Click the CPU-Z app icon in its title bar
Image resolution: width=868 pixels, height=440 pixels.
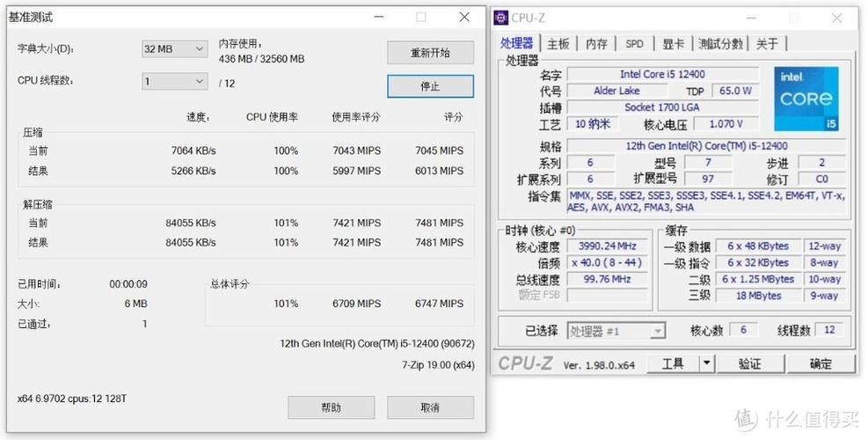pyautogui.click(x=501, y=18)
